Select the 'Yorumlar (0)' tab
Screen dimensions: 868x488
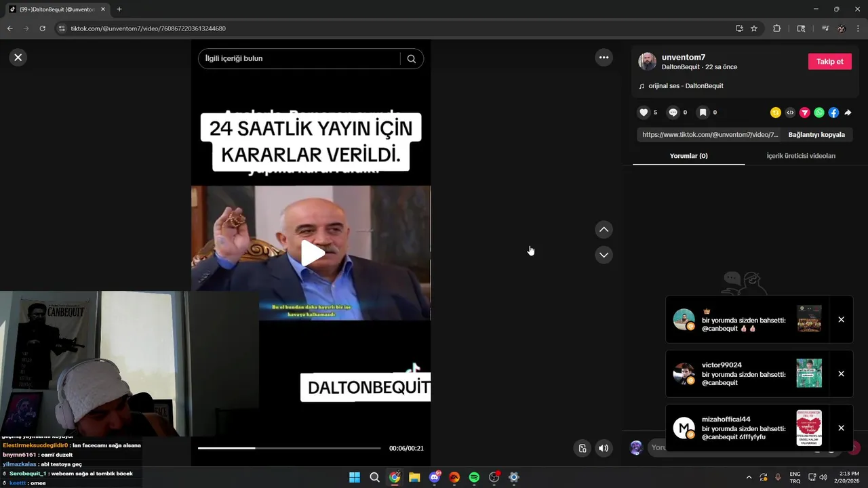(x=688, y=156)
